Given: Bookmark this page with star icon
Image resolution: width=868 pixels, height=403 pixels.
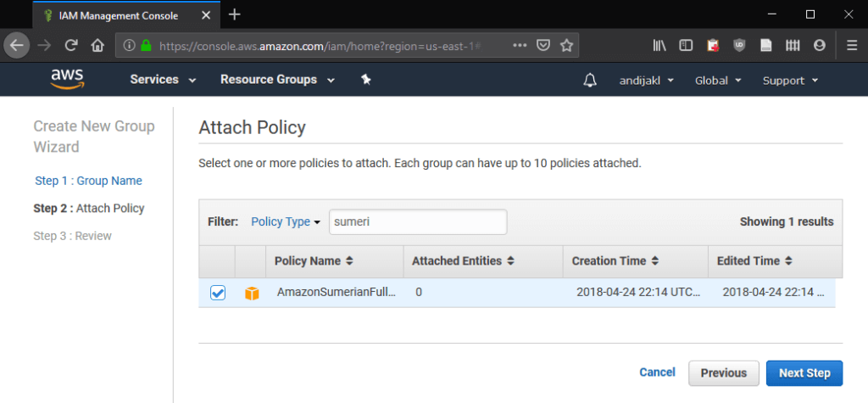Looking at the screenshot, I should pyautogui.click(x=566, y=46).
